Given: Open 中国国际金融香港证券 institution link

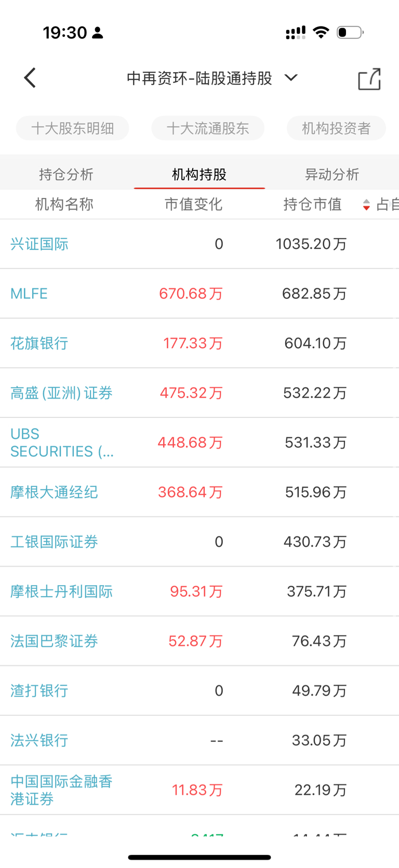Looking at the screenshot, I should (x=61, y=790).
